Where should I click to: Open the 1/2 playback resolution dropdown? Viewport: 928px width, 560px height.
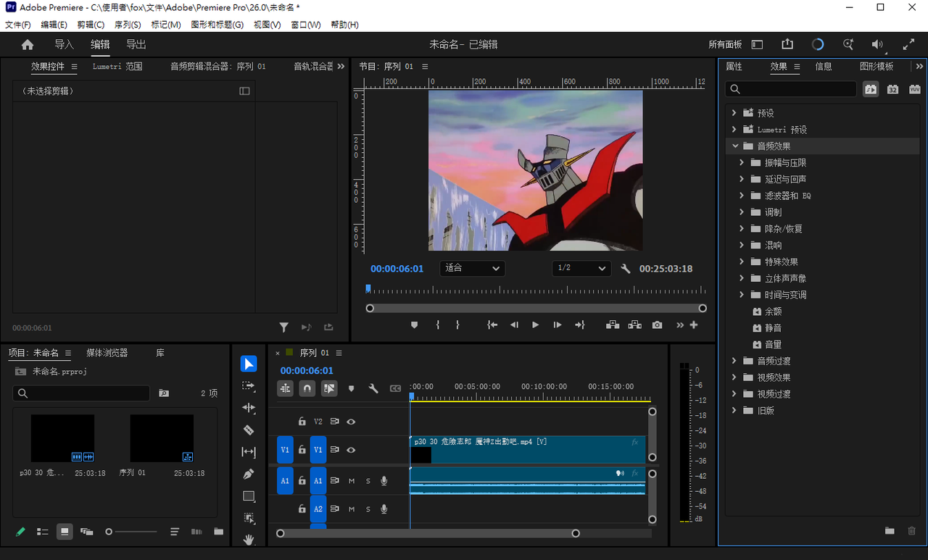(x=581, y=268)
